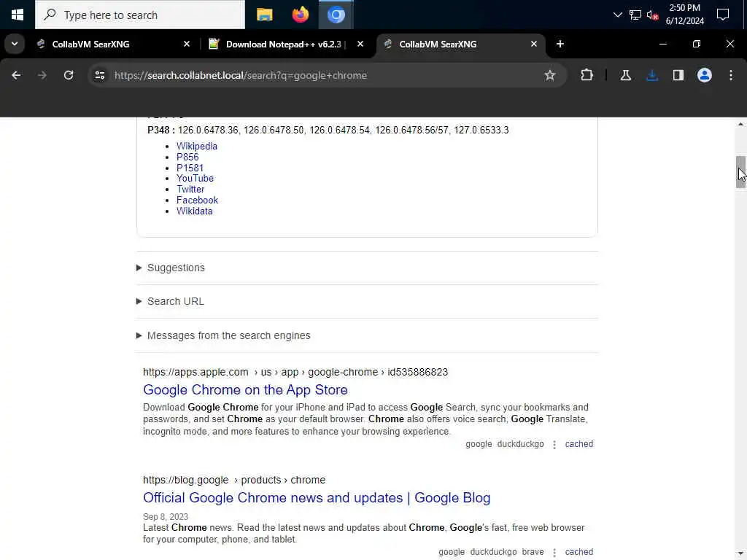Screen dimensions: 747x560
Task: Open the Twitter link in the infobox
Action: [190, 189]
